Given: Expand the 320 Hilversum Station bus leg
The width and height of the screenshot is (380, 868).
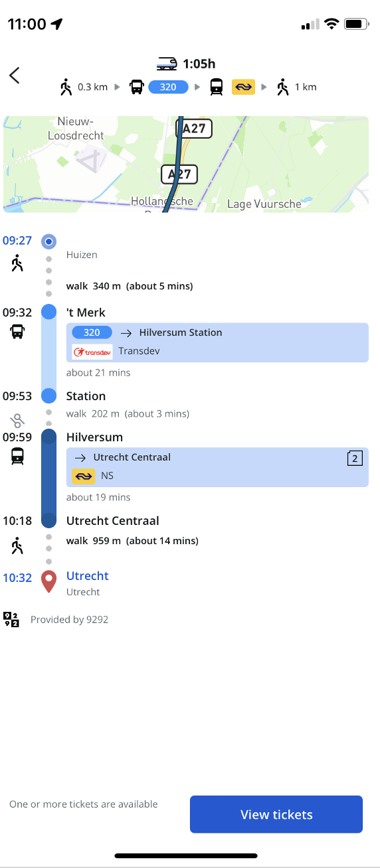Looking at the screenshot, I should [217, 342].
